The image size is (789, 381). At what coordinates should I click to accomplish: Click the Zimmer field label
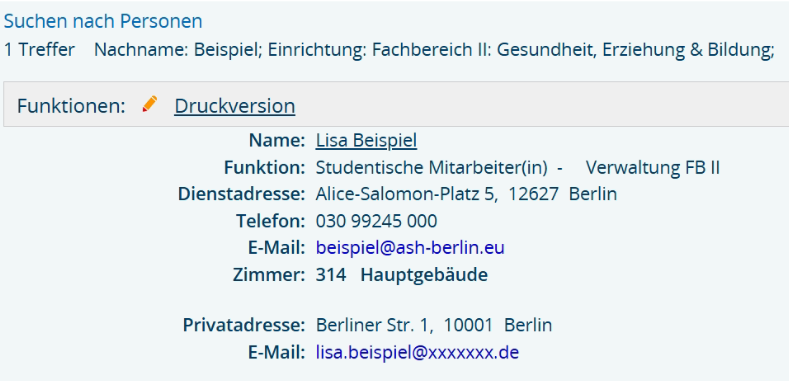coord(269,275)
